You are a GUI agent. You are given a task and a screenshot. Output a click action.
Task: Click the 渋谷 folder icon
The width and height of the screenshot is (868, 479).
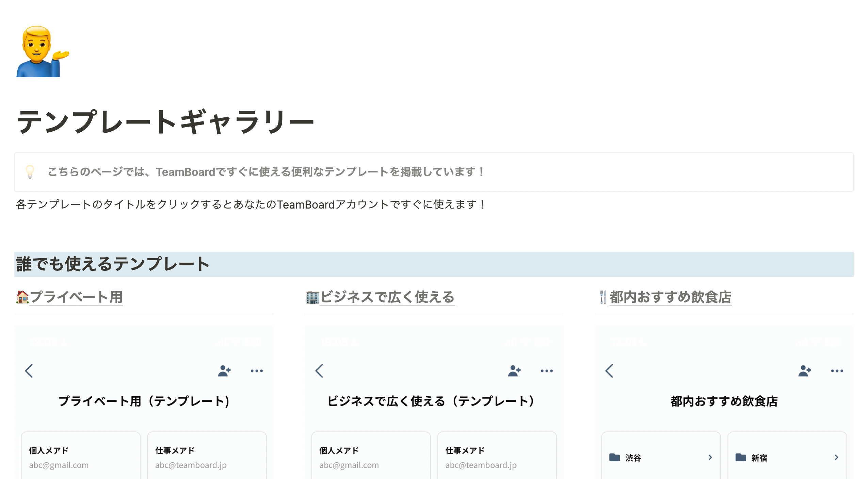[614, 457]
